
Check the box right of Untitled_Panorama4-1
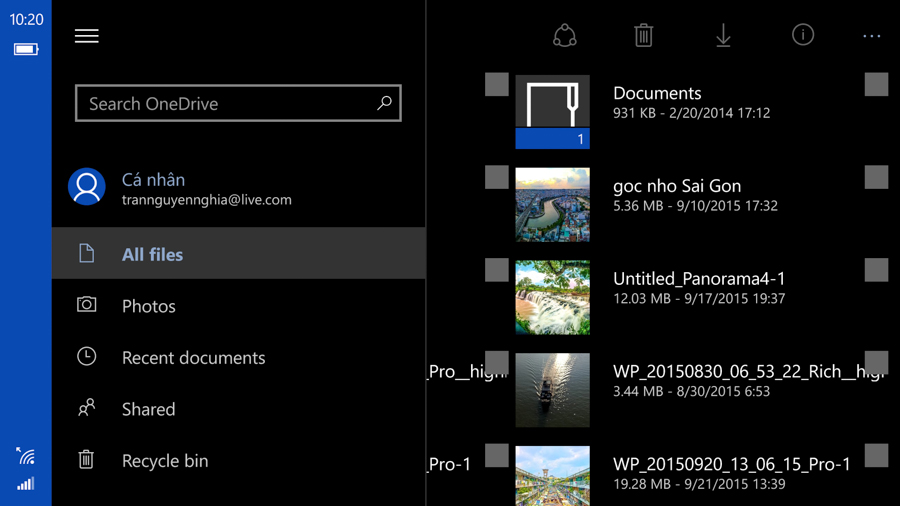point(876,270)
